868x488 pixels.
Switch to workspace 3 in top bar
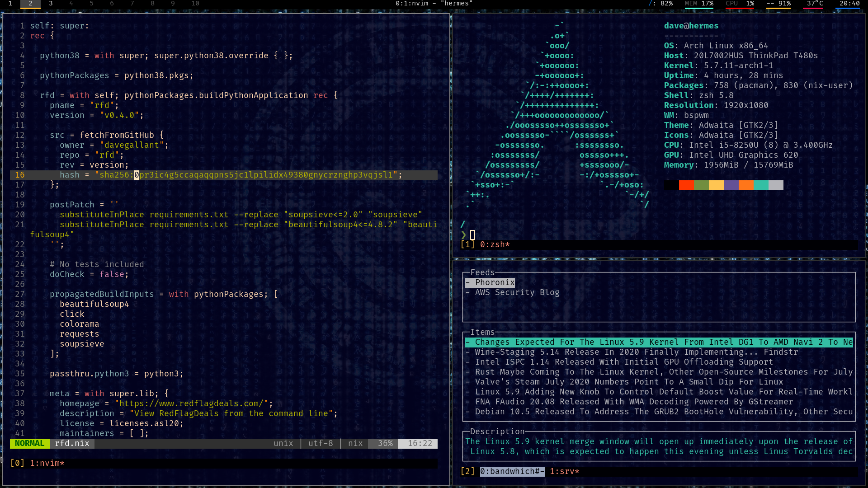point(51,4)
